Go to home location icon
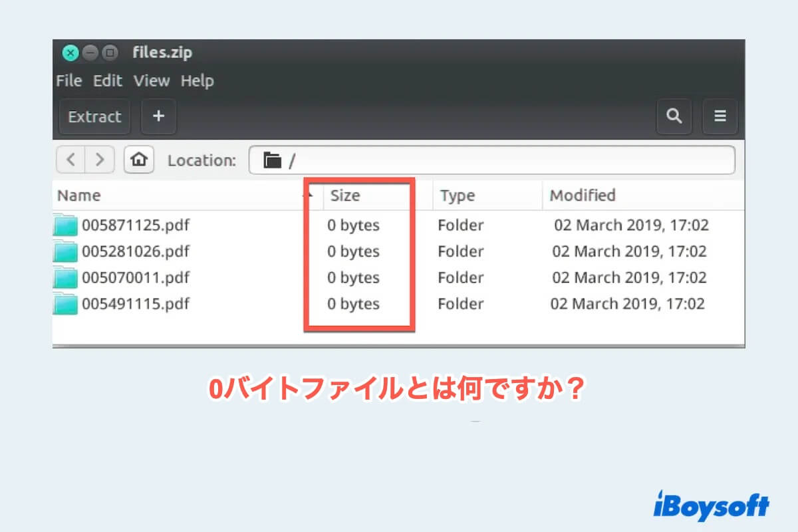Screen dimensions: 798x532 139,160
